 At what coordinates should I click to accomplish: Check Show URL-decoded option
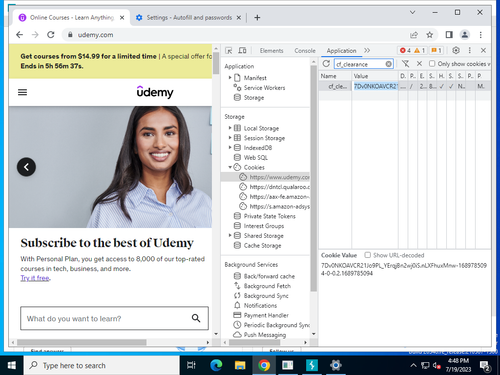367,255
